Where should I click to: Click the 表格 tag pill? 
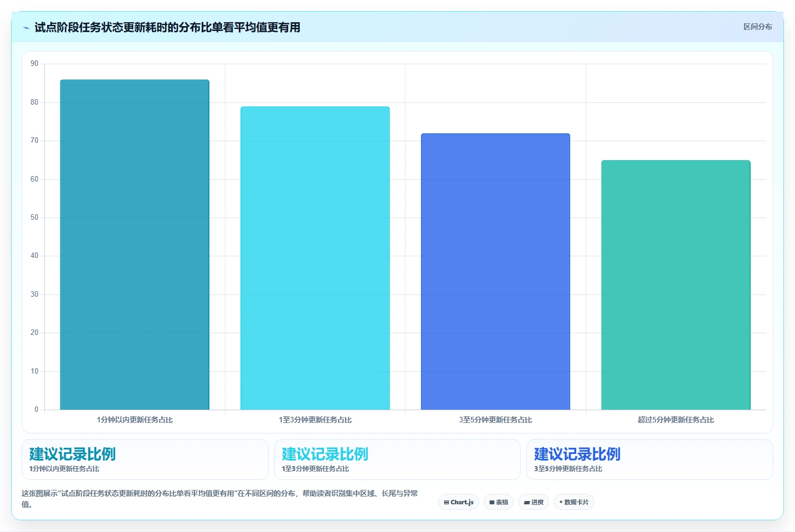(499, 502)
